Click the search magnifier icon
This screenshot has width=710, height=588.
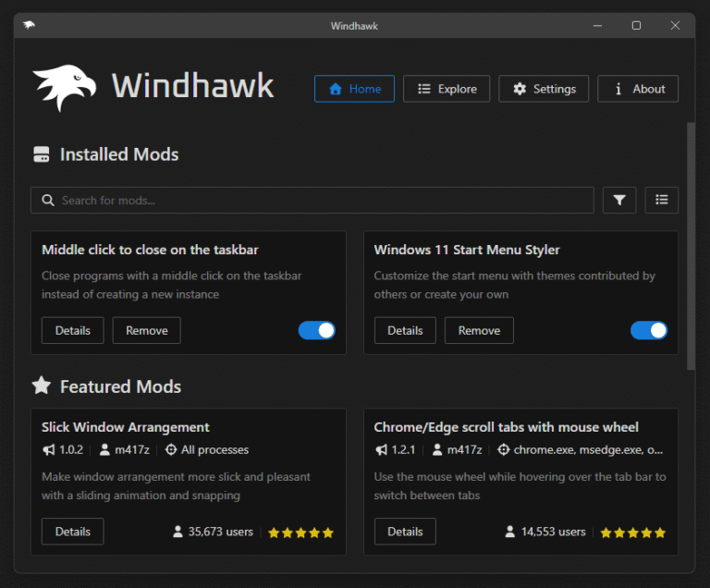47,201
